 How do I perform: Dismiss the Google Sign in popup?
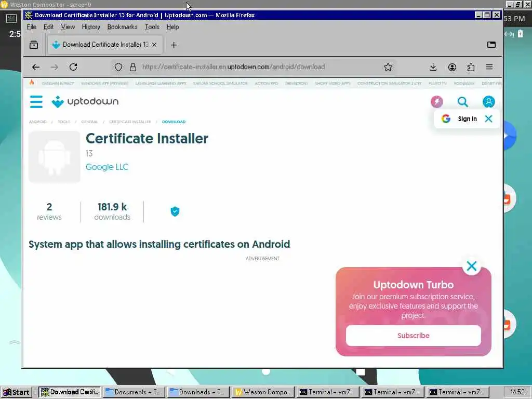click(488, 118)
